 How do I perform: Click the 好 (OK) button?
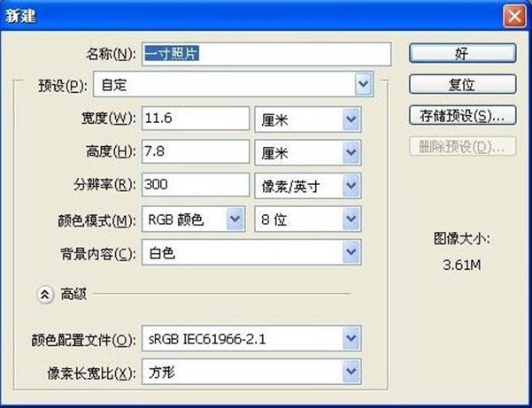[x=462, y=53]
